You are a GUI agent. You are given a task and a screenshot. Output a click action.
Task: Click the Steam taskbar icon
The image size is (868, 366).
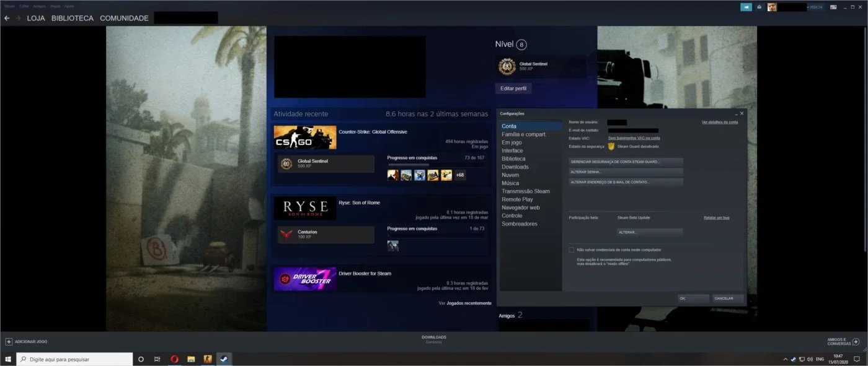click(224, 359)
